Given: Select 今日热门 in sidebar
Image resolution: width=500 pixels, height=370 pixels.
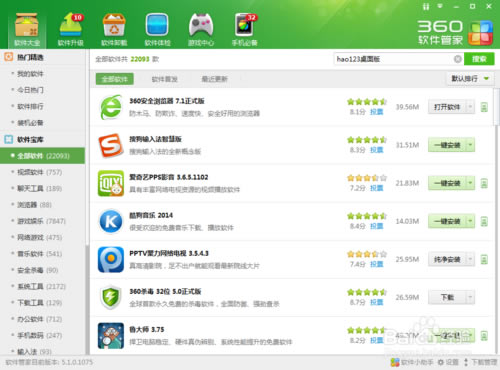Looking at the screenshot, I should point(30,90).
